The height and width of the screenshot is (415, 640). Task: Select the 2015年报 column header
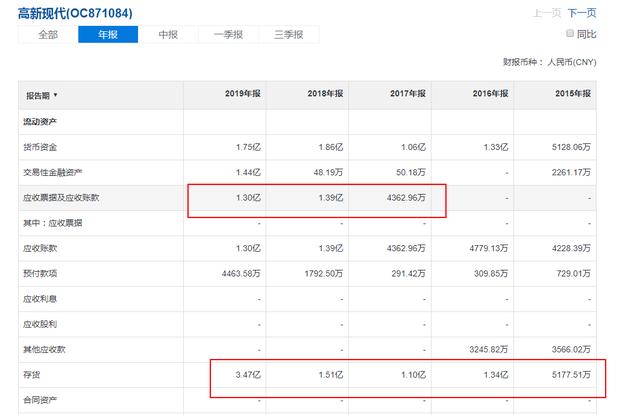(x=573, y=93)
